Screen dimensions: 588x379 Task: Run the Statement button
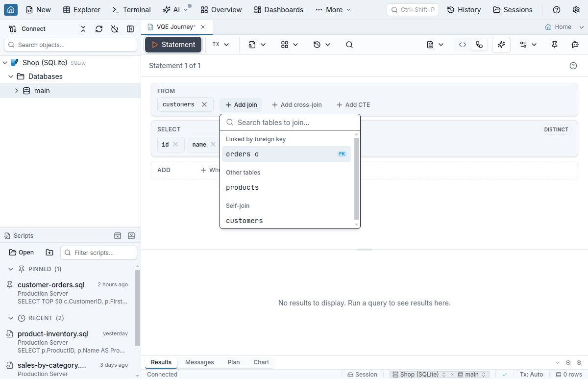[173, 45]
